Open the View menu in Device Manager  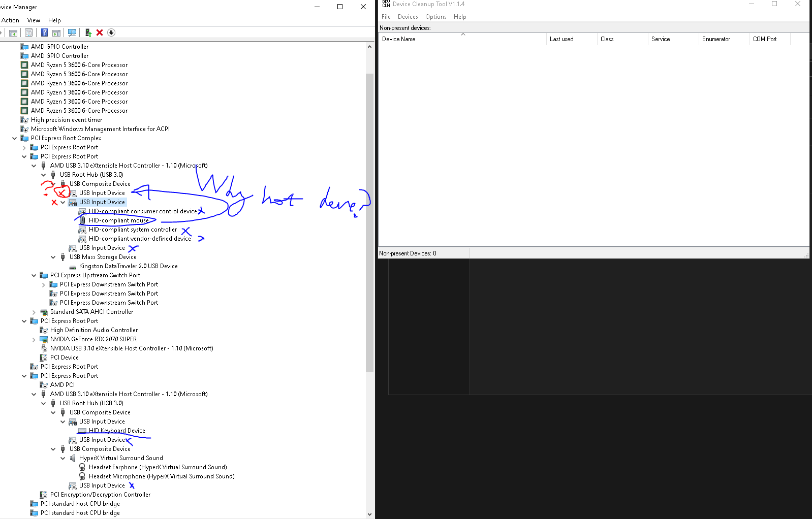34,20
